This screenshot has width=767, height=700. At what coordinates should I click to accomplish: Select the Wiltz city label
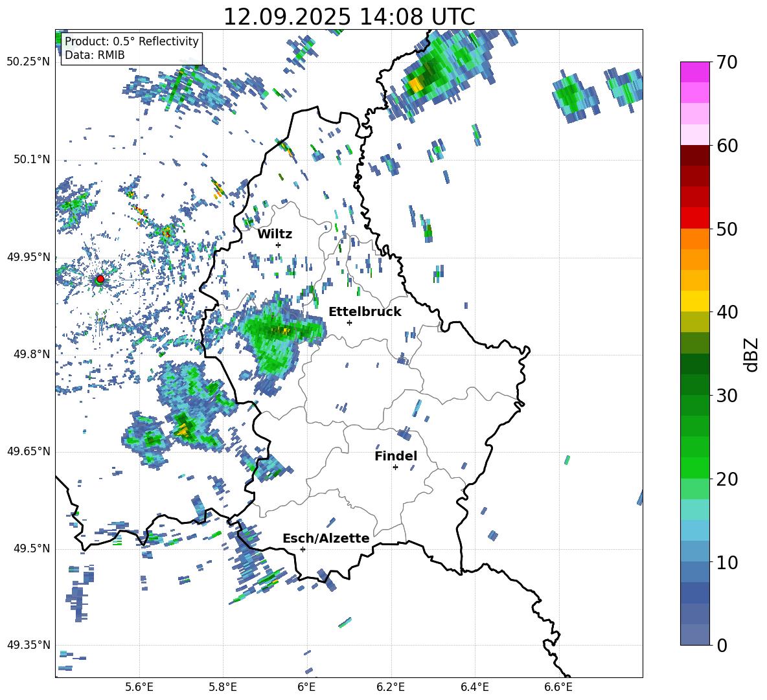pos(275,234)
